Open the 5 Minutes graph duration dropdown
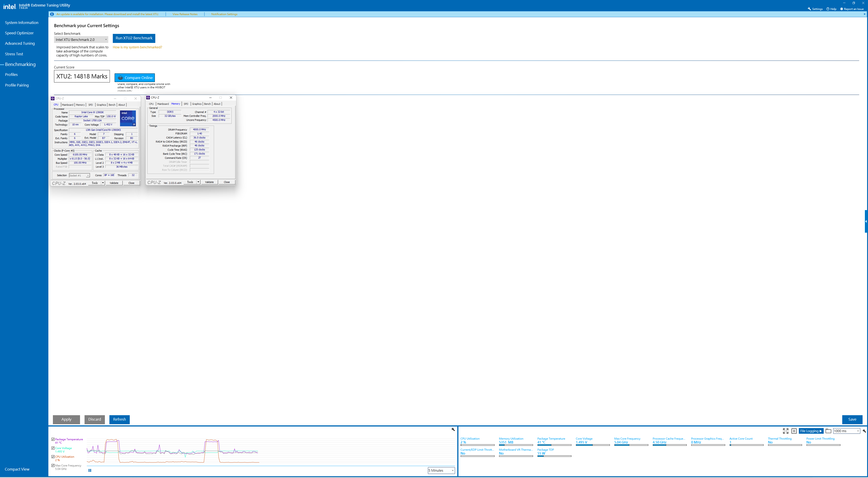Viewport: 868px width, 478px height. coord(441,471)
